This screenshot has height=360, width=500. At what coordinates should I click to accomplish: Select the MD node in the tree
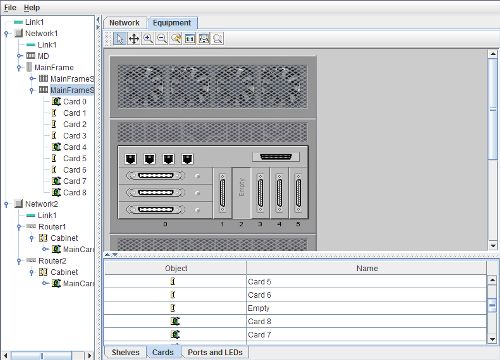click(43, 56)
